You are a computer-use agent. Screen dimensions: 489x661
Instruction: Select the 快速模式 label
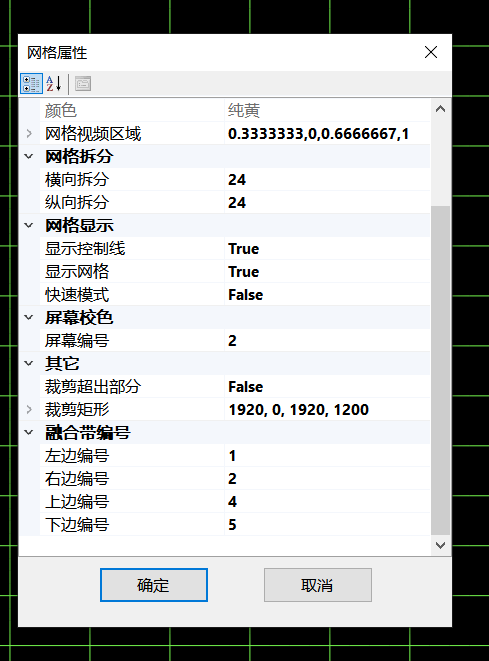click(77, 294)
